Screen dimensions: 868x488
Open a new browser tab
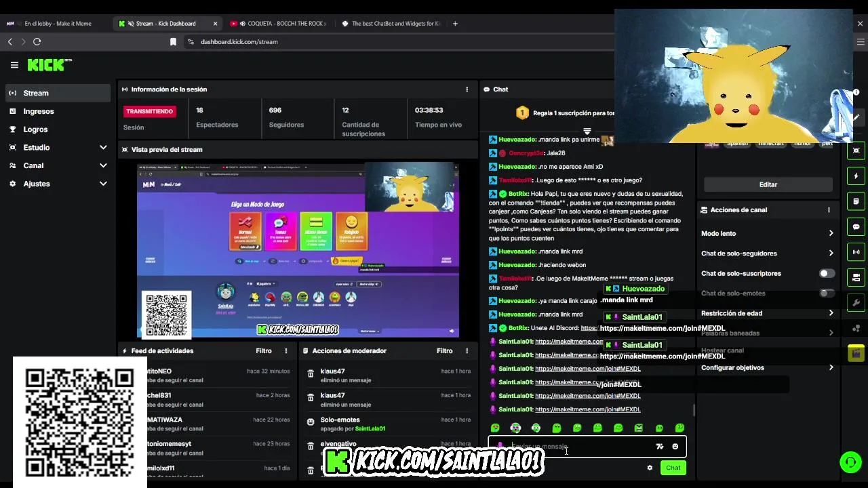[x=455, y=23]
